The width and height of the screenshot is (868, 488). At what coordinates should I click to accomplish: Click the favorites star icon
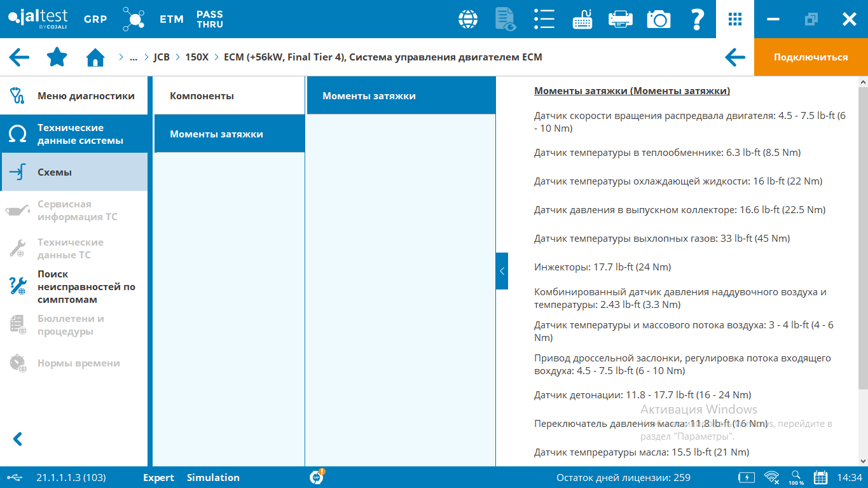pyautogui.click(x=57, y=57)
